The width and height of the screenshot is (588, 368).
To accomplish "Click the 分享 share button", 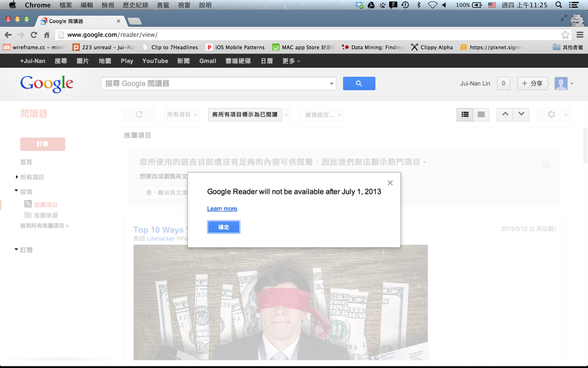I will pos(532,83).
